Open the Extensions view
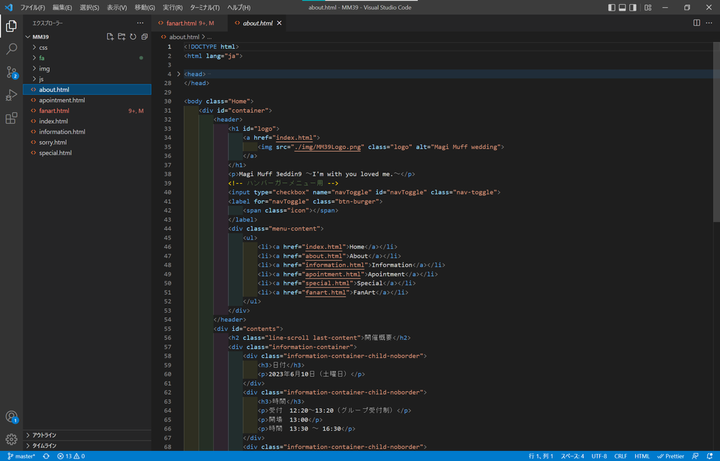 pos(11,118)
